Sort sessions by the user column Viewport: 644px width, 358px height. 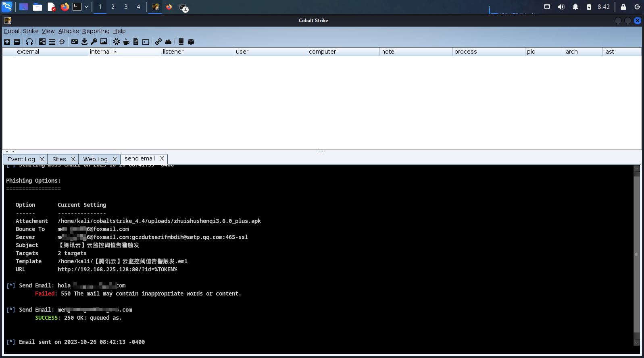pos(270,52)
